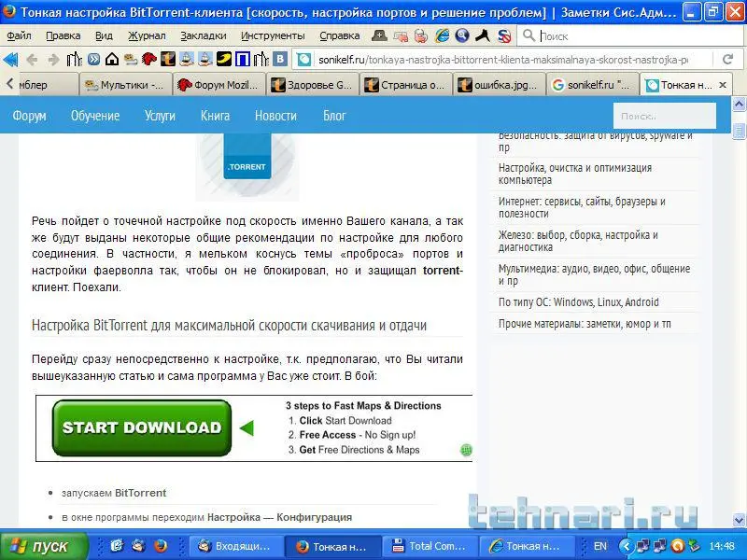The height and width of the screenshot is (560, 747).
Task: Switch to the 'sonikelf.ru' Google tab
Action: click(x=592, y=85)
